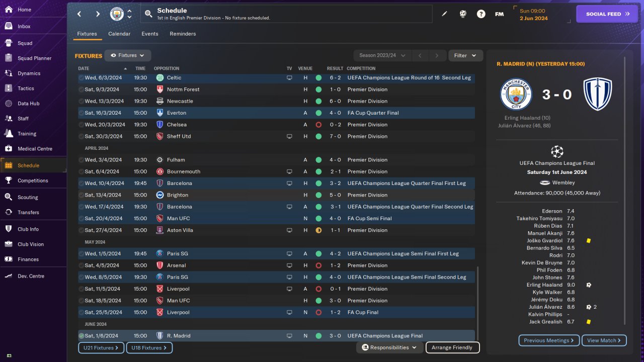
Task: Switch to the Calendar tab
Action: pyautogui.click(x=119, y=34)
